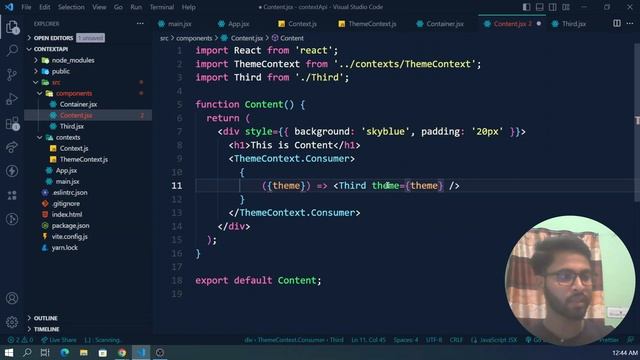640x360 pixels.
Task: Click Customize Layout icon in title bar
Action: [566, 7]
